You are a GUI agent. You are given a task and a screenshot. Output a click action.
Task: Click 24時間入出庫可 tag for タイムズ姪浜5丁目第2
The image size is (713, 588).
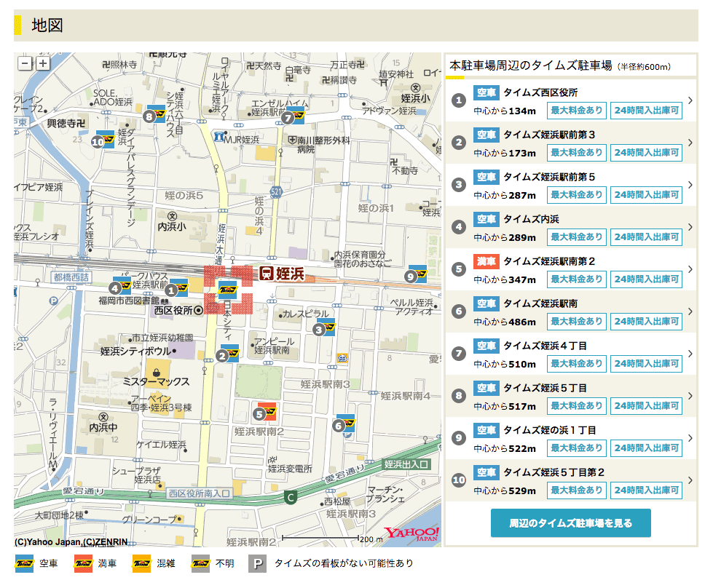[x=646, y=490]
